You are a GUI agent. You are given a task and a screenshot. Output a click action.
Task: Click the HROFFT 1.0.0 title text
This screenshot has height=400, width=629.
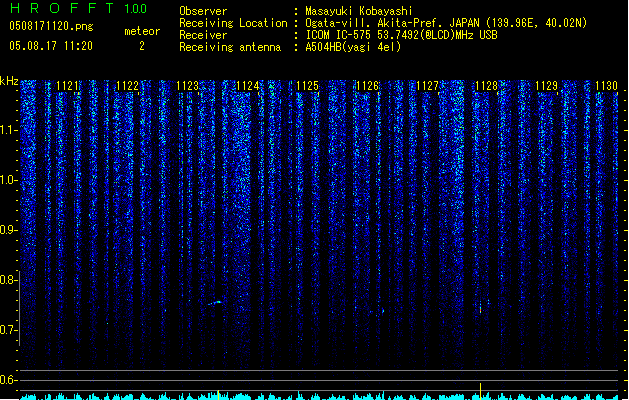point(79,8)
